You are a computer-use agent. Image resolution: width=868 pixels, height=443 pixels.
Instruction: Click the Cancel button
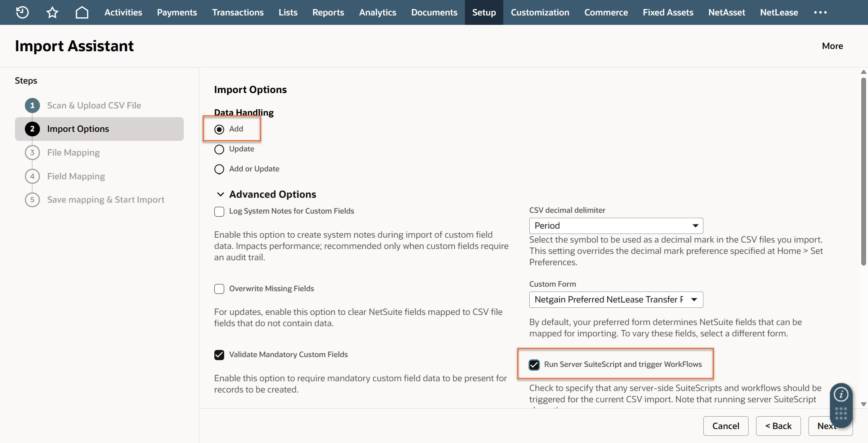pyautogui.click(x=726, y=426)
